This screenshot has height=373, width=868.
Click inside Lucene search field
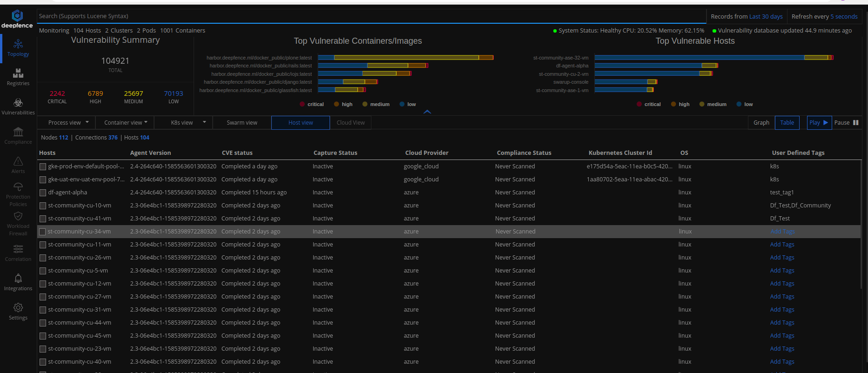coord(371,16)
